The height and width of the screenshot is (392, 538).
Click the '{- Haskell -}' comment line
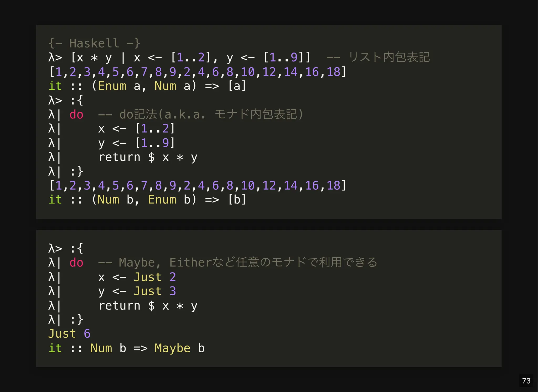click(94, 43)
